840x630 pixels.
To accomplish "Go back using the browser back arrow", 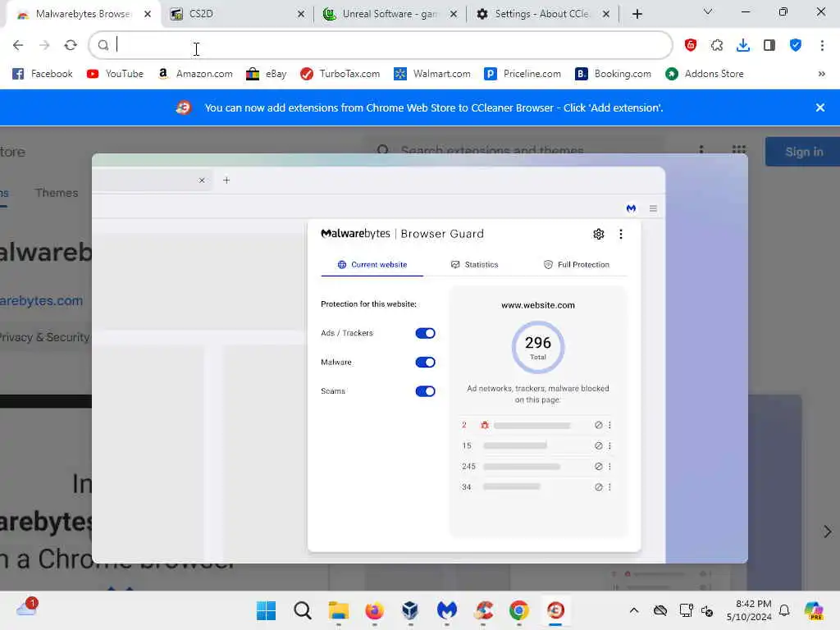I will point(18,45).
